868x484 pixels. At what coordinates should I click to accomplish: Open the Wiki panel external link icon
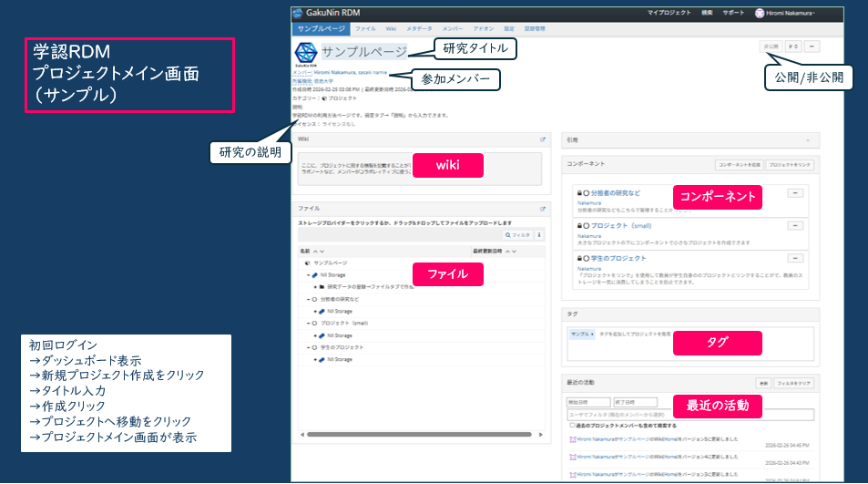tap(543, 139)
